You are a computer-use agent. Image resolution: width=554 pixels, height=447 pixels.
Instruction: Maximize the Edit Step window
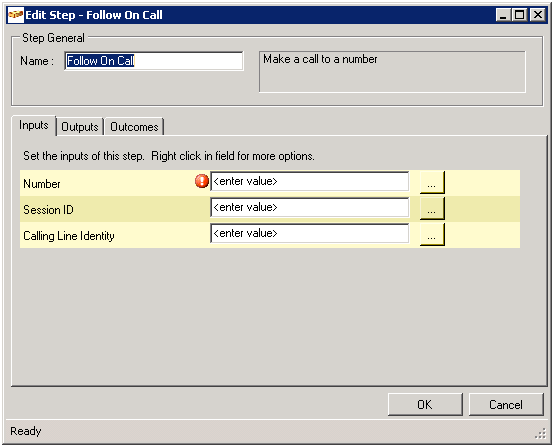coord(520,15)
